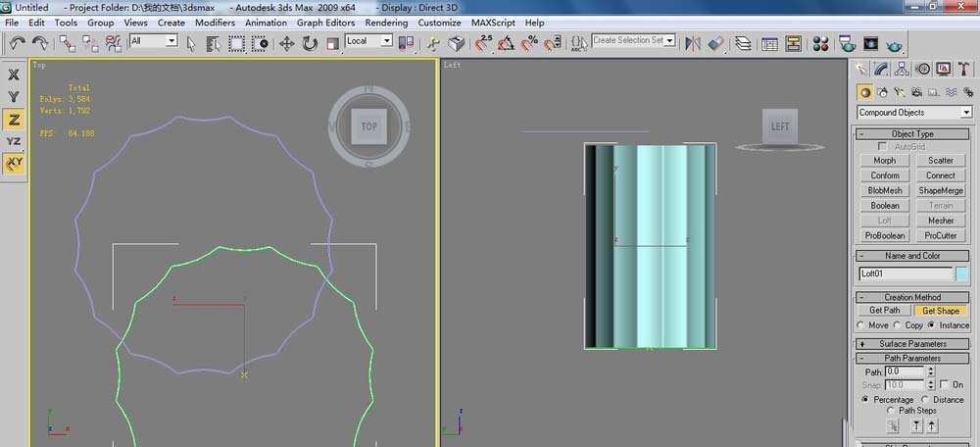
Task: Click the Select and Manipulate icon
Action: click(433, 43)
